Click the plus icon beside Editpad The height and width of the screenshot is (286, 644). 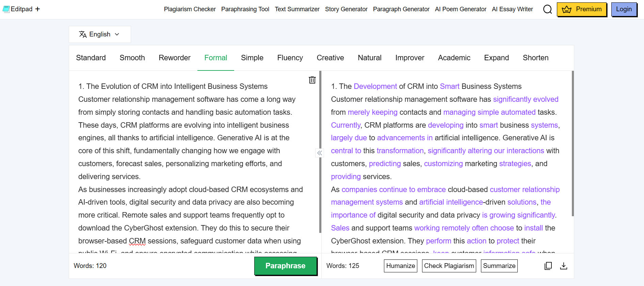coord(37,9)
